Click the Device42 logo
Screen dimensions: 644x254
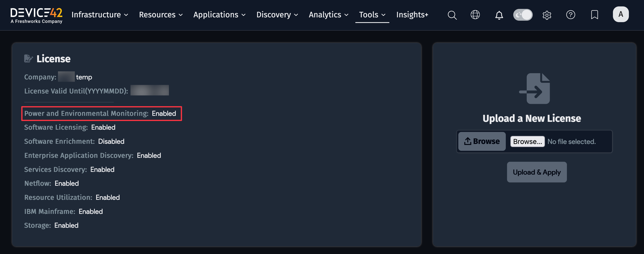pyautogui.click(x=36, y=15)
